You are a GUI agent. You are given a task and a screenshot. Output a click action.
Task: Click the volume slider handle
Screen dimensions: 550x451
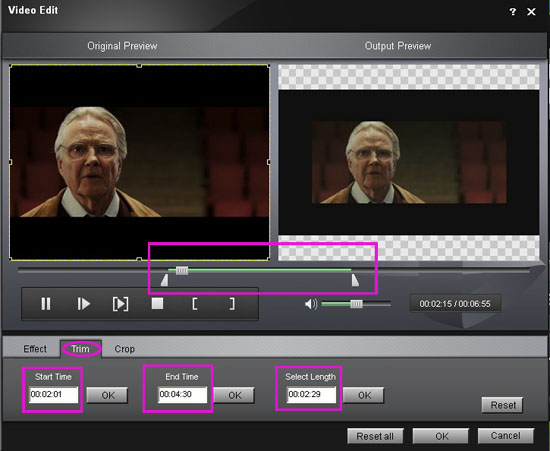[356, 304]
